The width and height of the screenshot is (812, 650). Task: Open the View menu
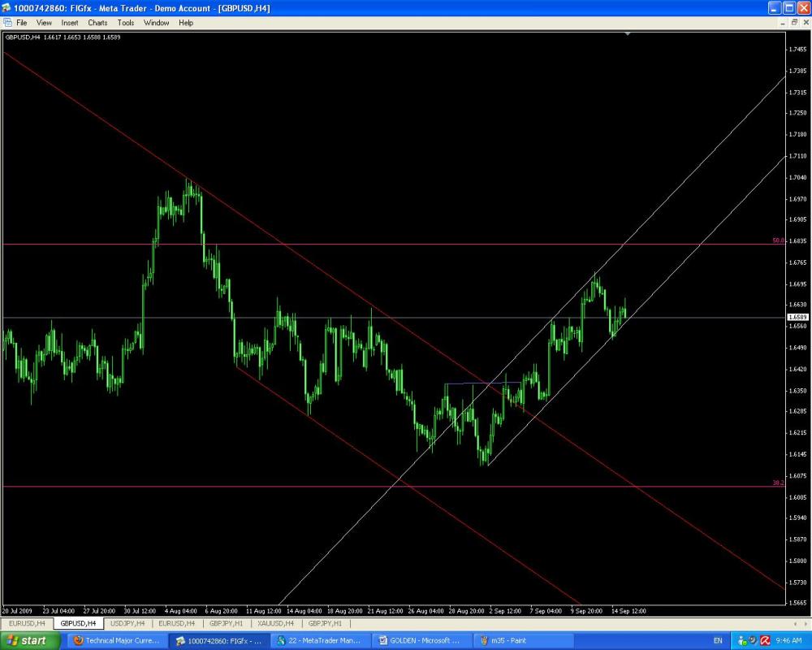click(x=44, y=23)
